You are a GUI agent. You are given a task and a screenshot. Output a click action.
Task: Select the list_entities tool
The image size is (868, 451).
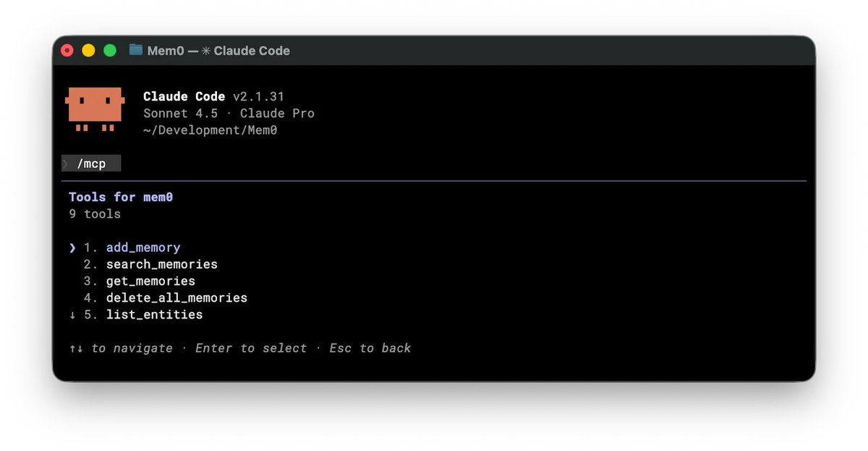click(154, 315)
